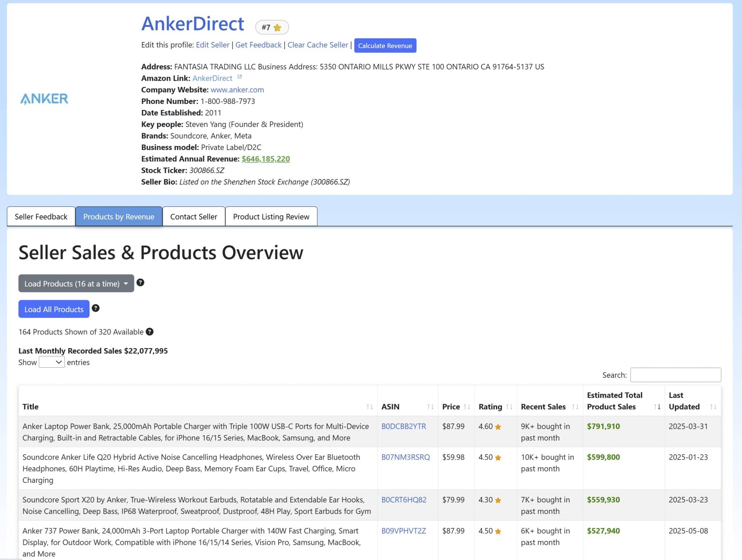Click the $599,800 sales value

click(604, 457)
